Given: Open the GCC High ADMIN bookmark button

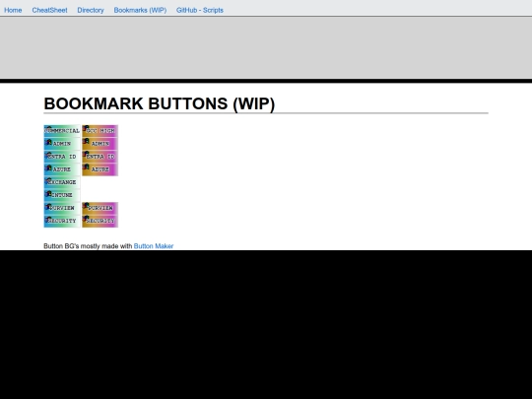Looking at the screenshot, I should point(100,144).
